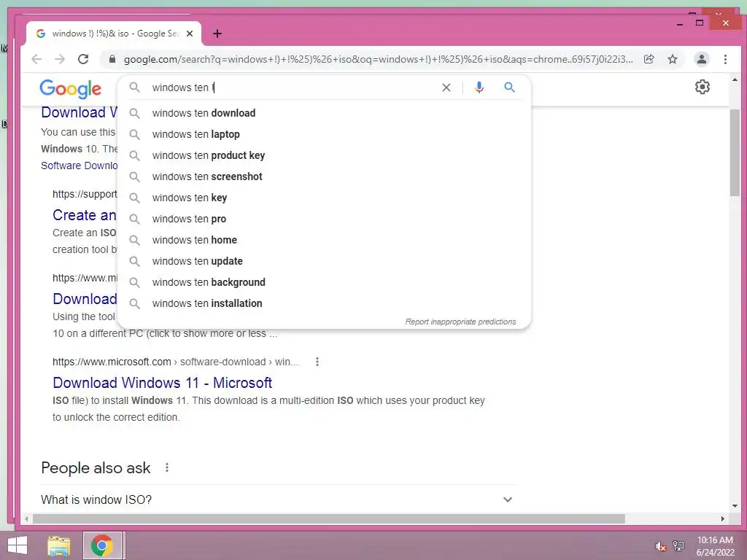The image size is (747, 560).
Task: Click Report inappropriate predictions link
Action: click(x=460, y=322)
